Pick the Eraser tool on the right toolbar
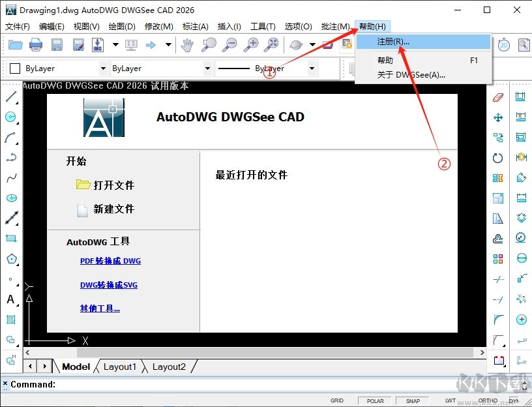This screenshot has height=407, width=532. [x=497, y=98]
